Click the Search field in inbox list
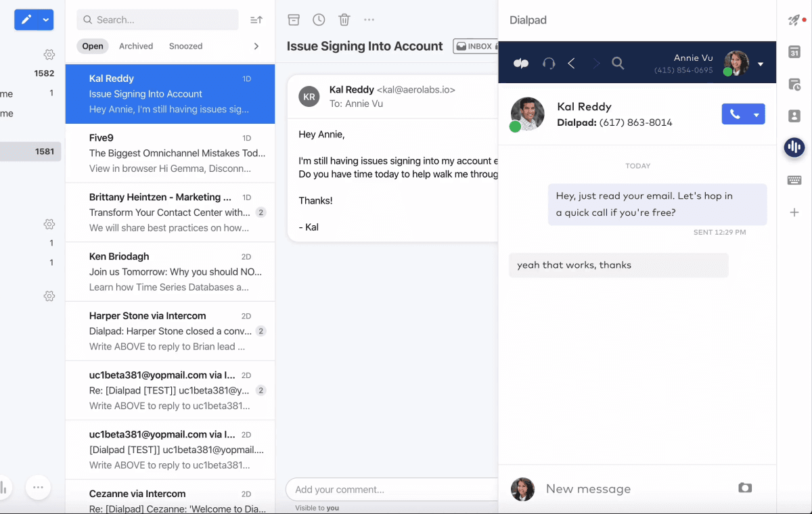Viewport: 812px width, 514px height. point(158,20)
